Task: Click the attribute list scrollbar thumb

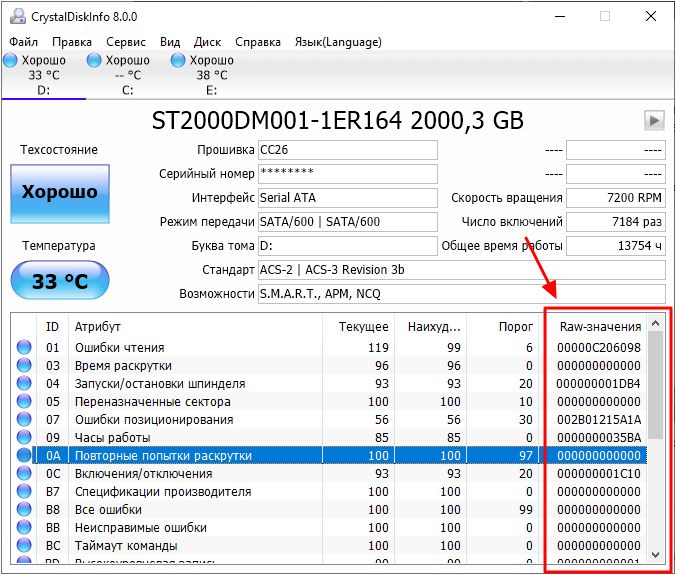Action: pyautogui.click(x=656, y=385)
